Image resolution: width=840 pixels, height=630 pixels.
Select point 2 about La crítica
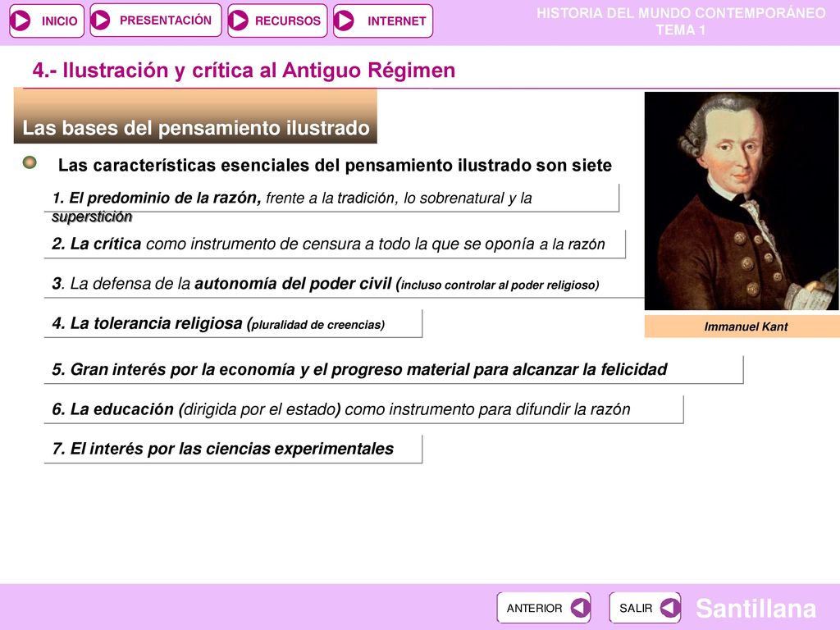(x=335, y=244)
